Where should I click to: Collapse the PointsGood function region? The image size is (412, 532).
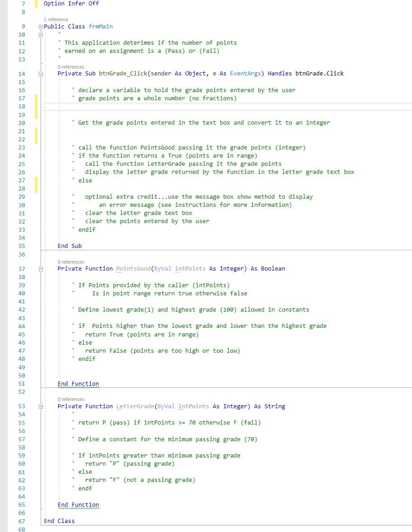(40, 268)
